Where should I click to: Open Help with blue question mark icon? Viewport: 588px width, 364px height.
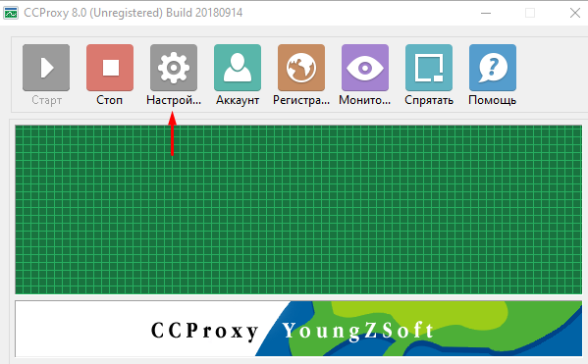(x=493, y=68)
